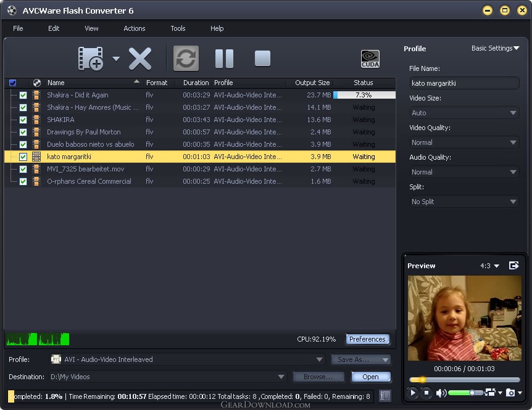The width and height of the screenshot is (532, 410).
Task: Adjust the preview volume slider
Action: [x=465, y=393]
